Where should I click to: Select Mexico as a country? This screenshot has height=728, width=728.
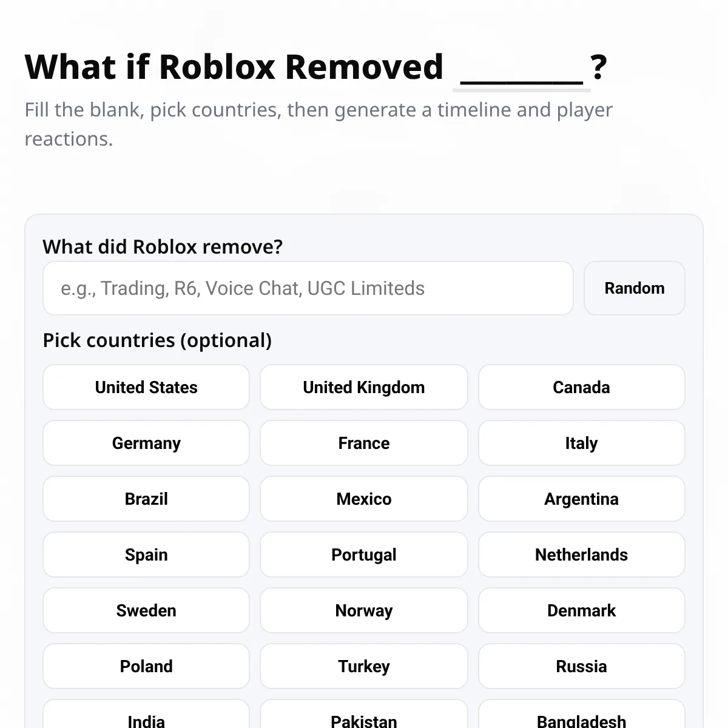point(364,499)
